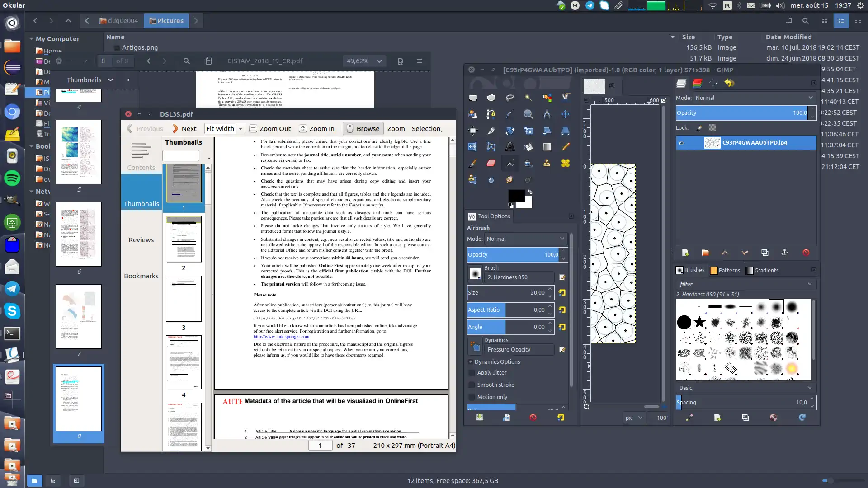Enable Smooth stroke checkbox
The height and width of the screenshot is (488, 868).
(472, 385)
